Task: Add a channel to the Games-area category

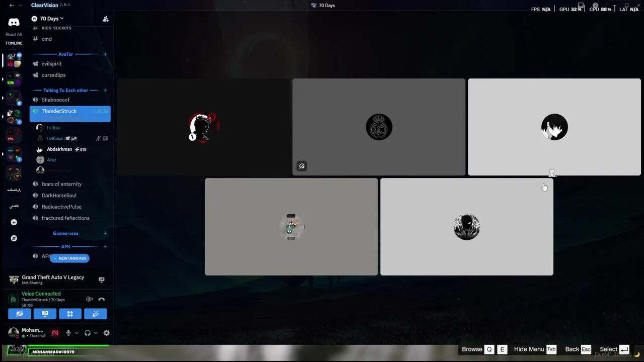Action: click(105, 233)
